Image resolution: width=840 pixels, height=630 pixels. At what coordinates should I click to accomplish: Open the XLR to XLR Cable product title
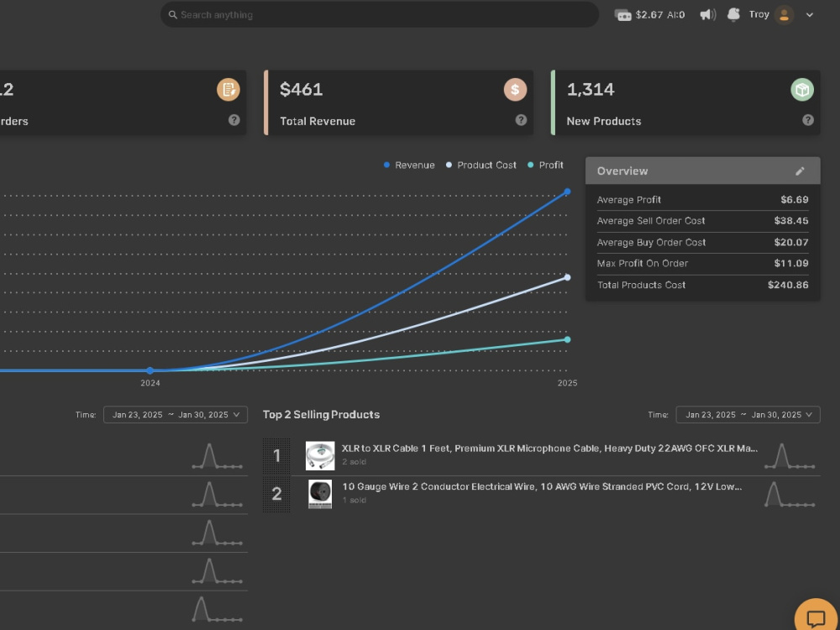coord(549,449)
